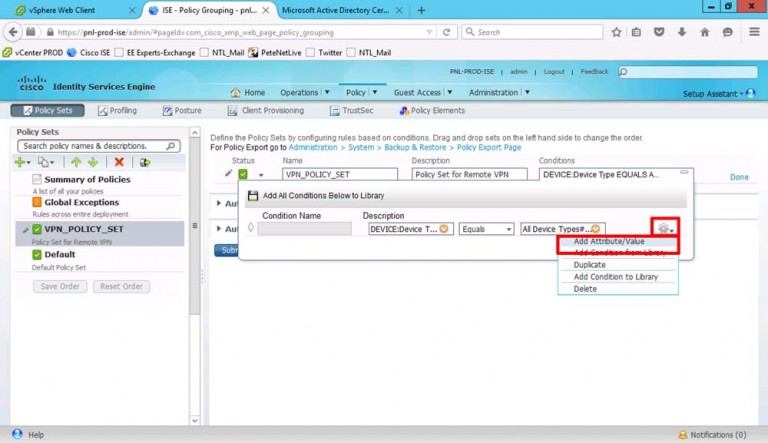
Task: Move policy set up with green arrow
Action: coord(76,162)
